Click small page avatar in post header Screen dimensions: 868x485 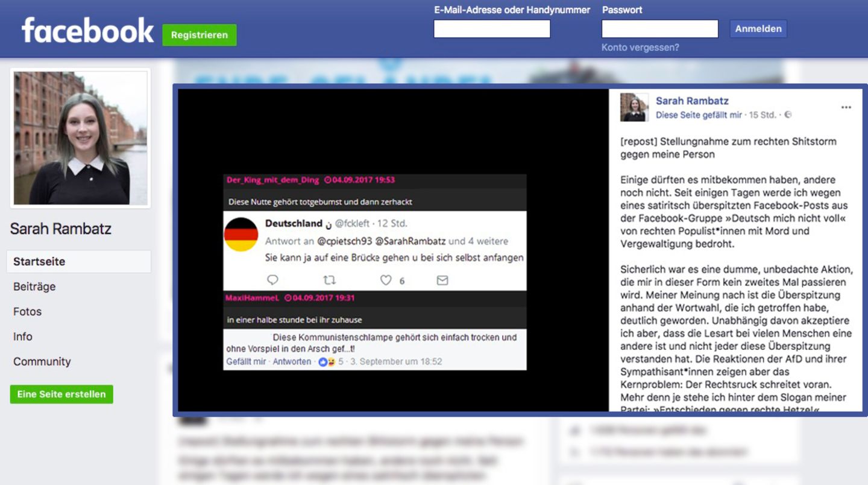pos(634,107)
